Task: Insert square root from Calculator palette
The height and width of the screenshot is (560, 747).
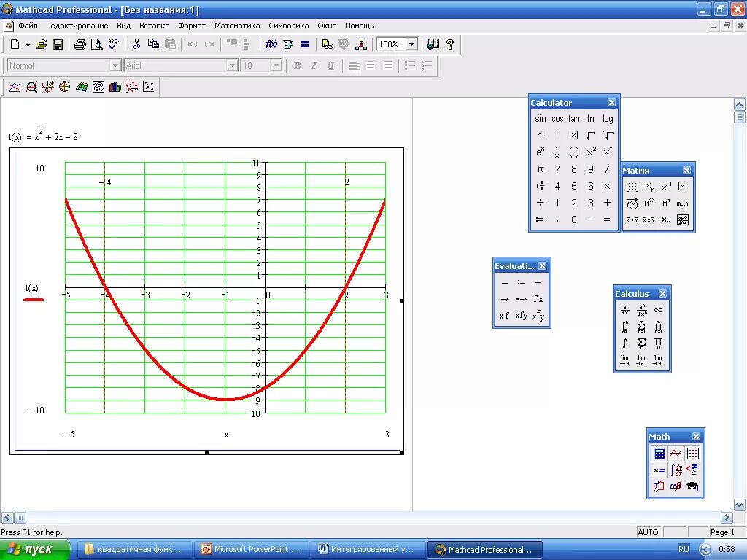Action: click(591, 135)
